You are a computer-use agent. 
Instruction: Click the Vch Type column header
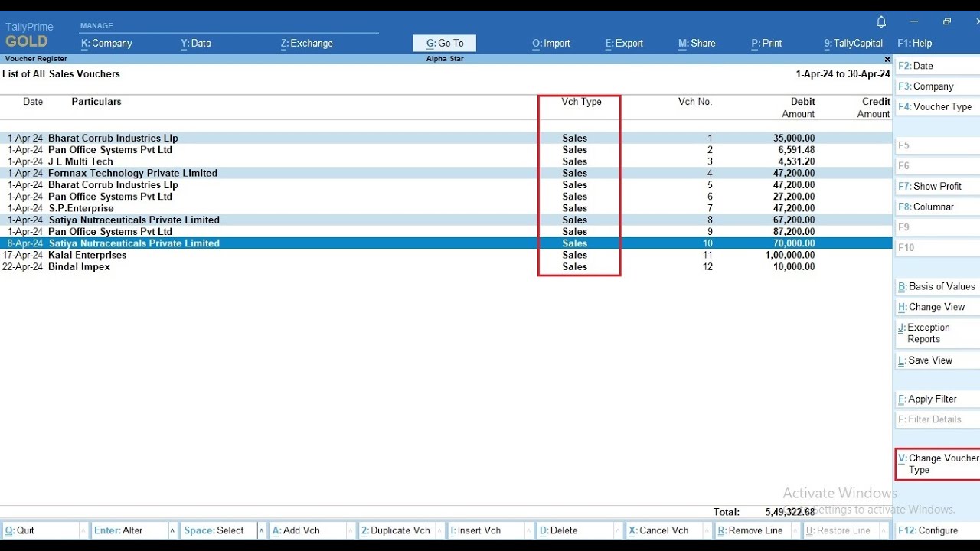click(582, 102)
